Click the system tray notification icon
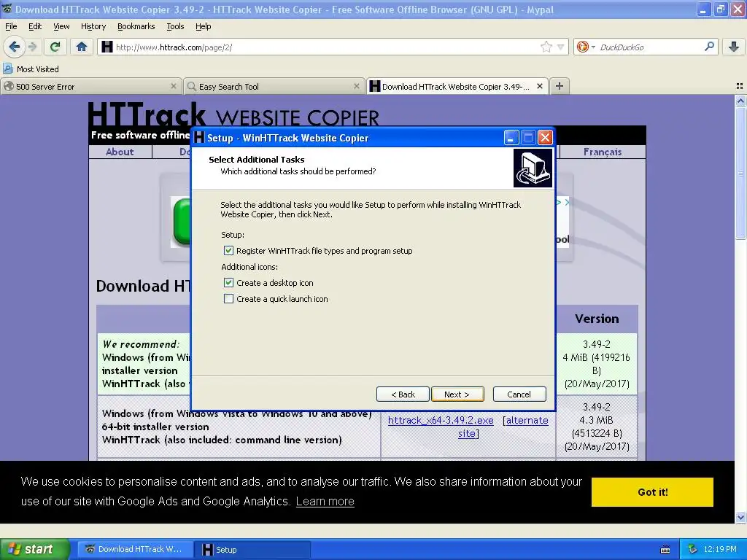The width and height of the screenshot is (747, 560). tap(693, 549)
